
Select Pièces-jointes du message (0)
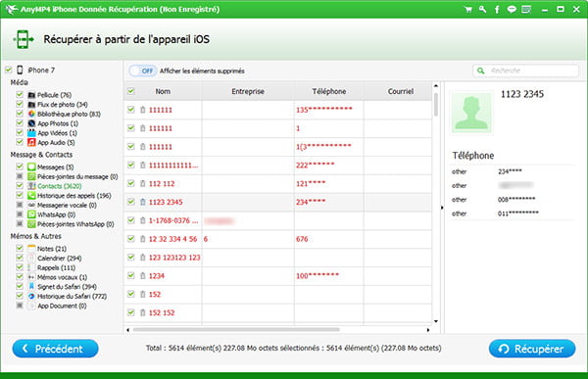click(77, 176)
